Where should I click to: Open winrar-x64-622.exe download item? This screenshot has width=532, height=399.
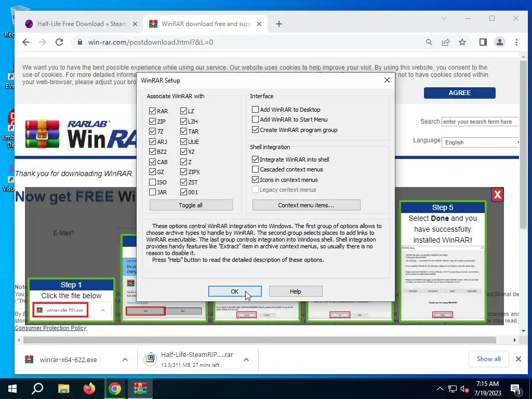pyautogui.click(x=68, y=360)
